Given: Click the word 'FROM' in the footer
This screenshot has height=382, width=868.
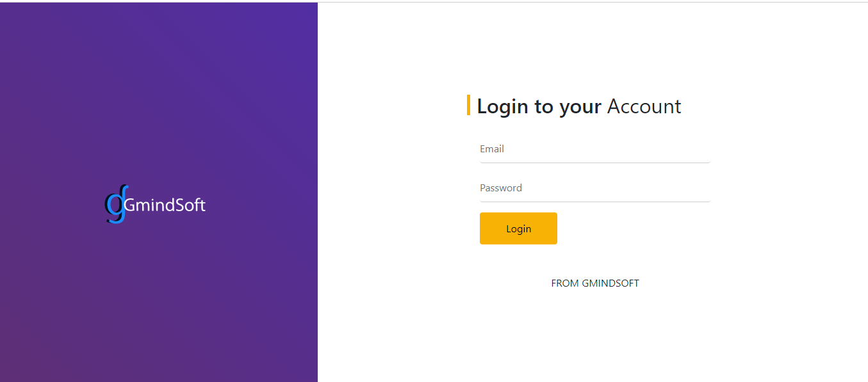Looking at the screenshot, I should (x=565, y=283).
